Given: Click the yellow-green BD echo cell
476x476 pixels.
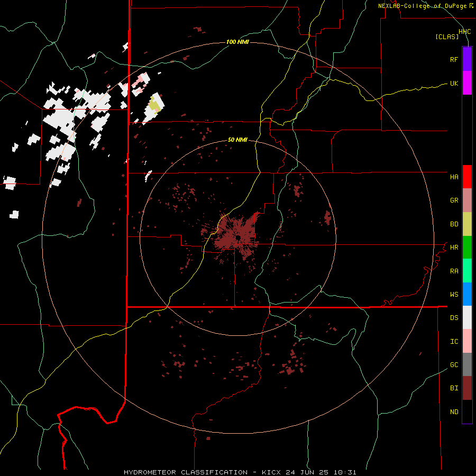Looking at the screenshot, I should click(154, 106).
